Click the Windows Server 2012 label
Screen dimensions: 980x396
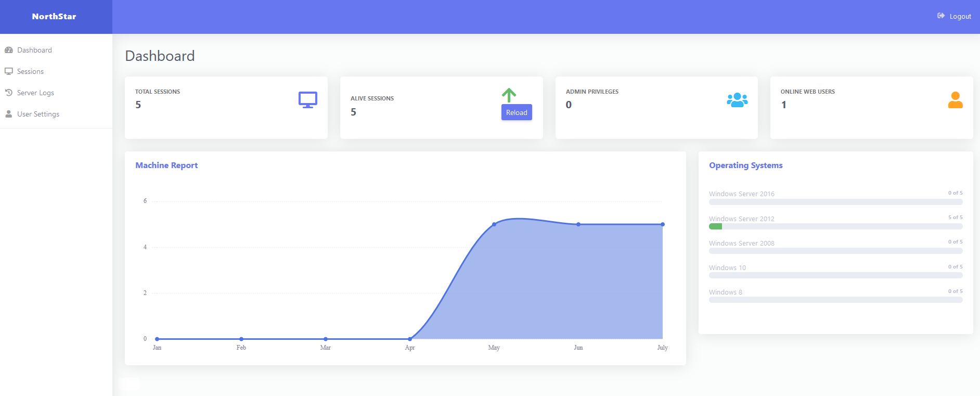(x=742, y=219)
